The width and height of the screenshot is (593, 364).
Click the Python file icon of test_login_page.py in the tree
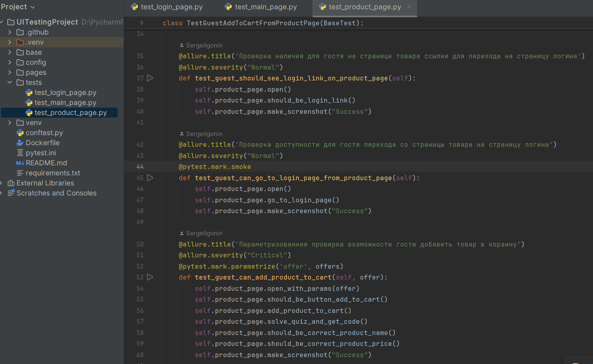29,93
